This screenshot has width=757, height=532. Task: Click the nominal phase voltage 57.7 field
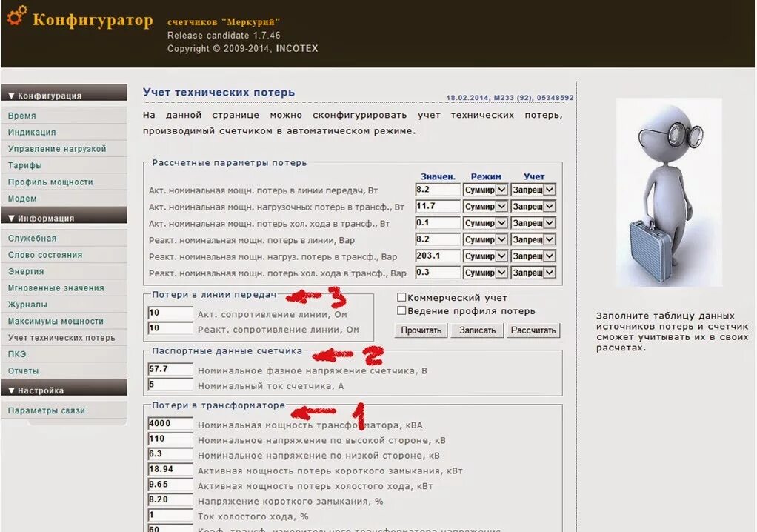click(x=170, y=369)
